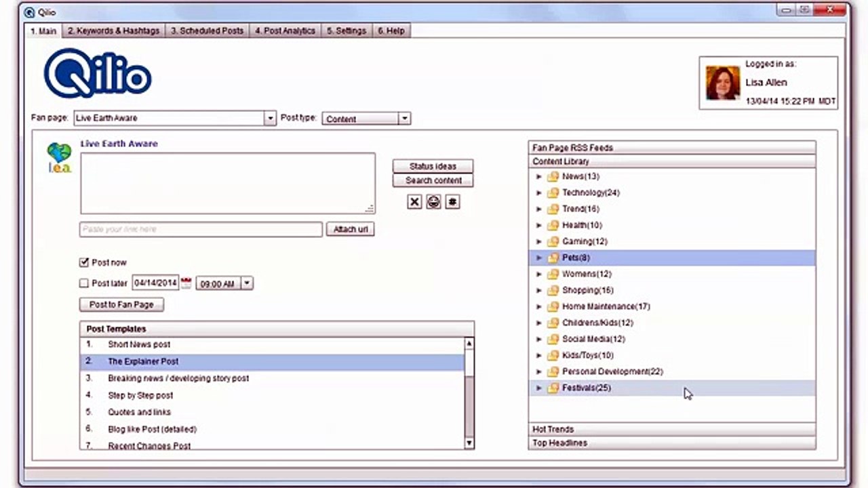Expand the Technology(24) tree arrow
Image resolution: width=868 pixels, height=488 pixels.
click(539, 193)
